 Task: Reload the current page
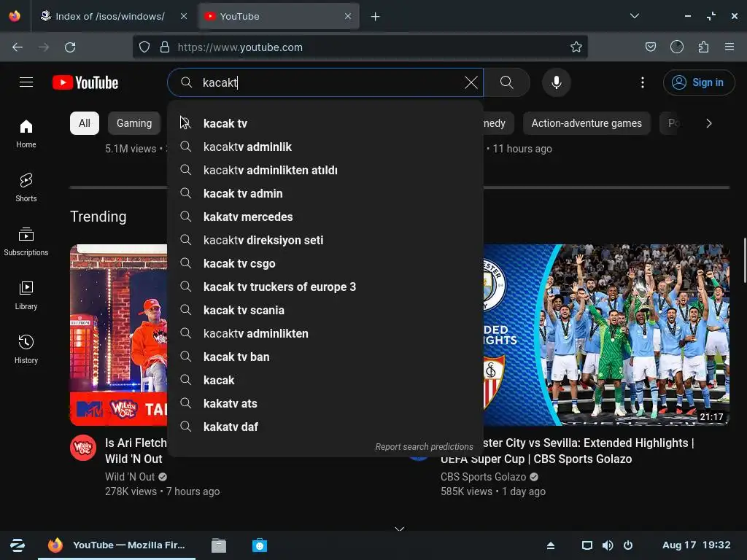tap(70, 47)
